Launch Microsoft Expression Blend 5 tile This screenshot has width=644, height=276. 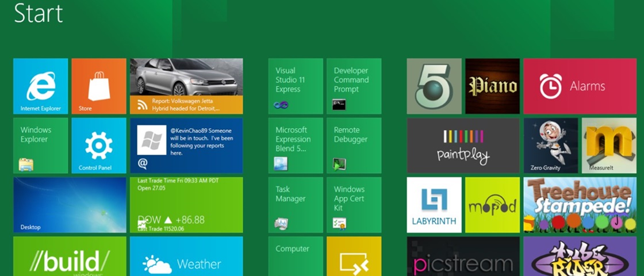click(296, 146)
